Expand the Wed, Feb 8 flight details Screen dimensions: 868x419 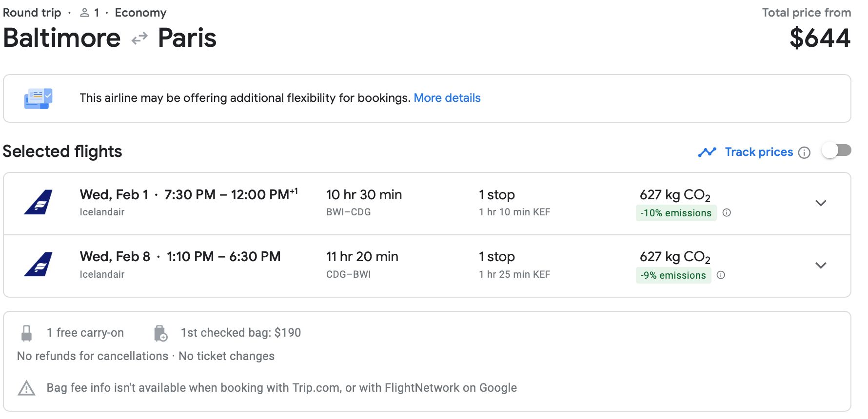[x=821, y=266]
